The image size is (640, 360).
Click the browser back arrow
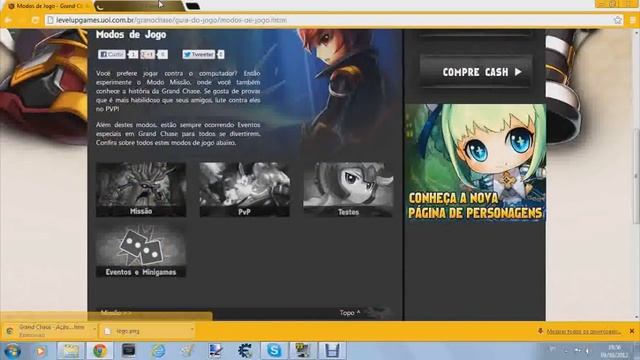tap(8, 20)
